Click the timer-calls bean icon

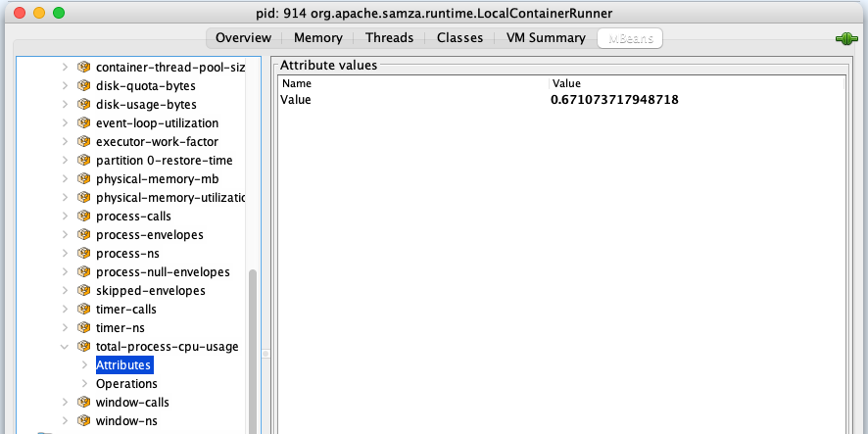(83, 309)
